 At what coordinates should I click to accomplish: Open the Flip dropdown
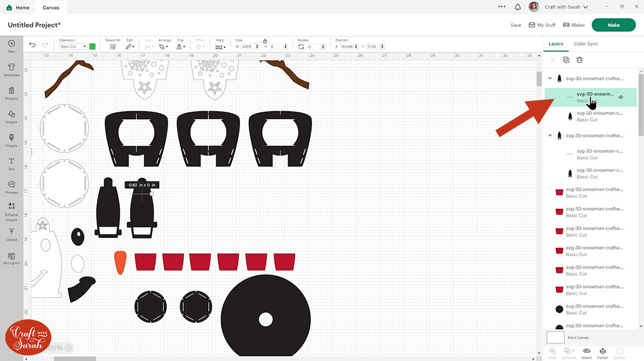pos(181,44)
